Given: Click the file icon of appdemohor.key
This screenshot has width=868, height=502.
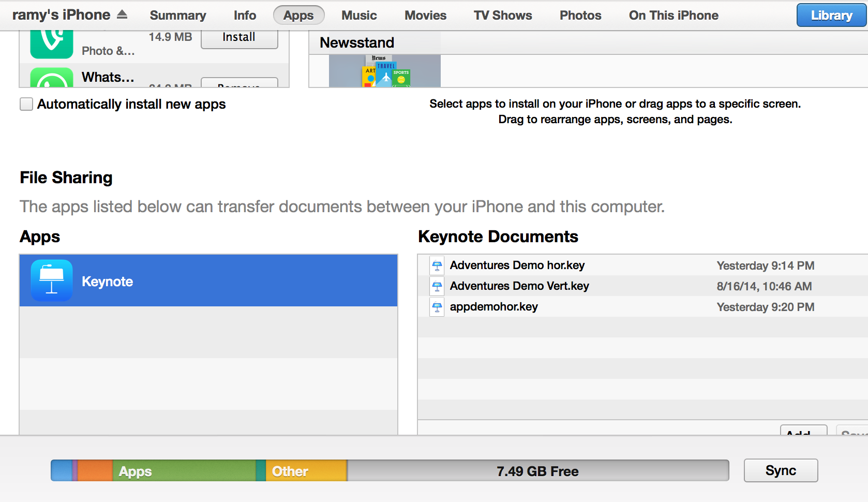Looking at the screenshot, I should (x=437, y=307).
